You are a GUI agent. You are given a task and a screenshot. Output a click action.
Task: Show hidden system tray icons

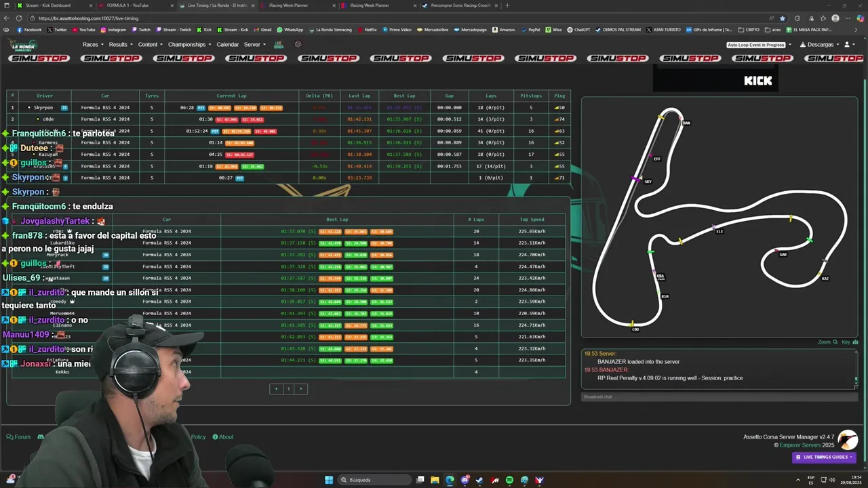[x=797, y=480]
